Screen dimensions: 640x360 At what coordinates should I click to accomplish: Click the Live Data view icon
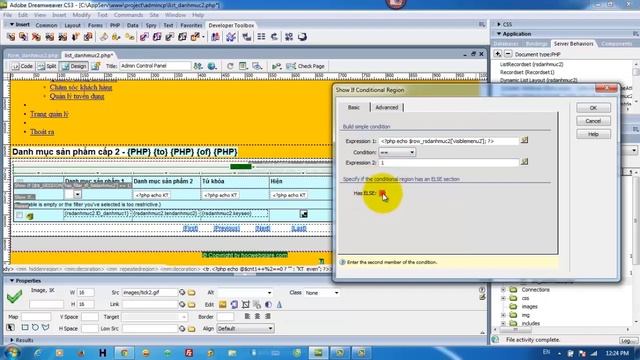point(96,66)
